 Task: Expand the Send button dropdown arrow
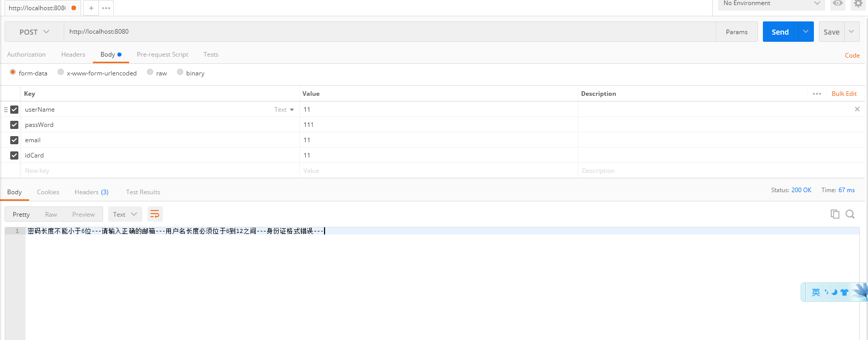point(806,32)
